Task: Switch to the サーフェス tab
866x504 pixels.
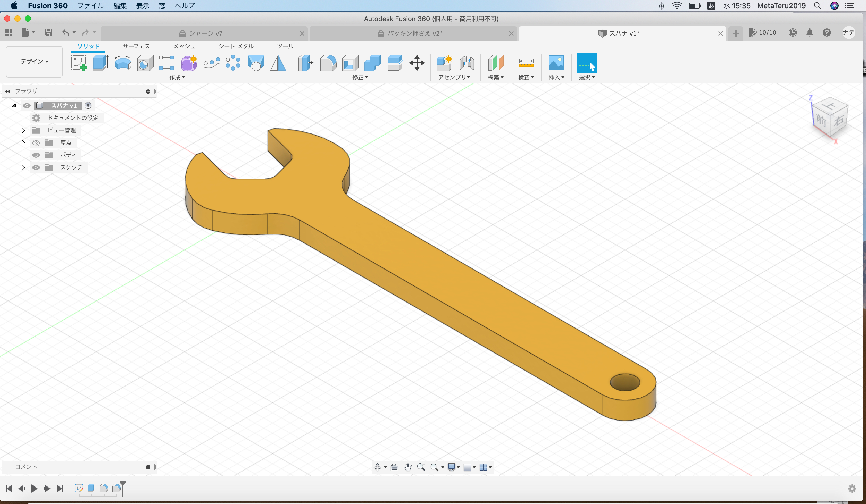Action: point(136,46)
